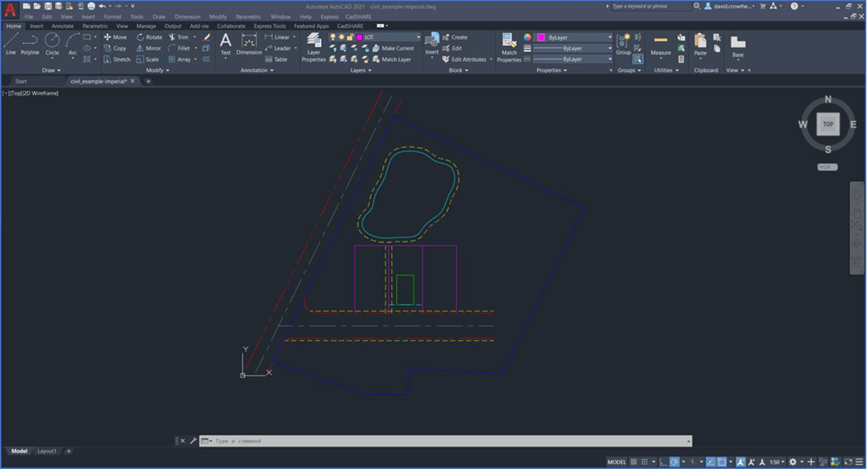Click Create block button

click(455, 37)
